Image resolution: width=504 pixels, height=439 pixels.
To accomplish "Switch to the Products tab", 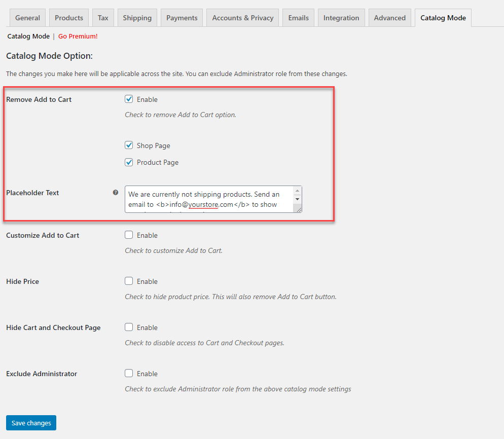I will 69,18.
